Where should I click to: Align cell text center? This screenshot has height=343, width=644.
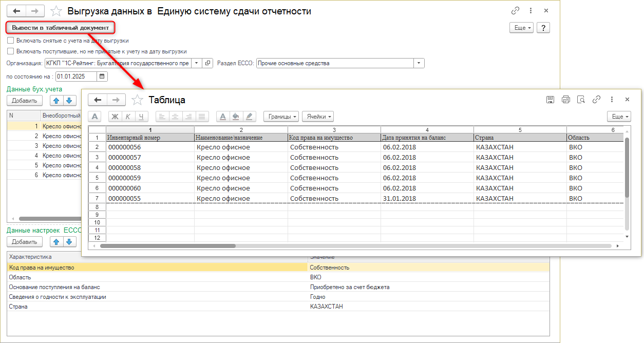pyautogui.click(x=176, y=117)
